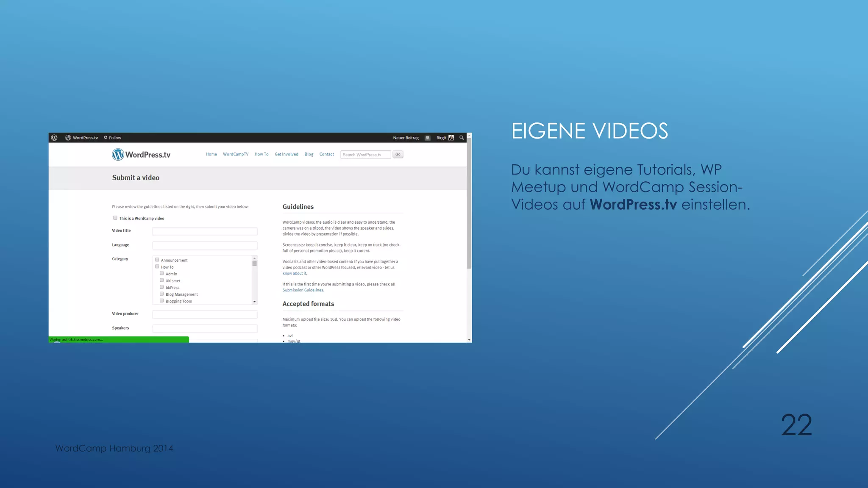Viewport: 868px width, 488px height.
Task: Check the bbPress category
Action: point(161,287)
